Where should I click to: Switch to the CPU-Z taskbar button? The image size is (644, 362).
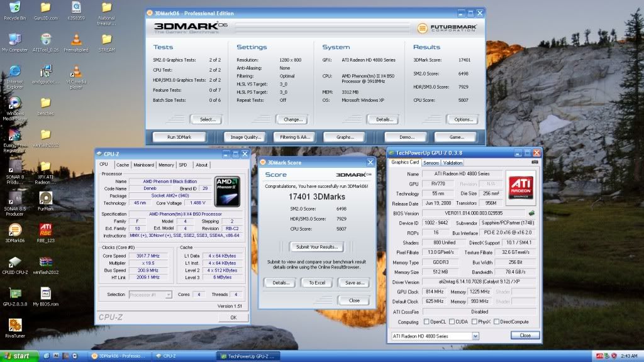[x=182, y=356]
